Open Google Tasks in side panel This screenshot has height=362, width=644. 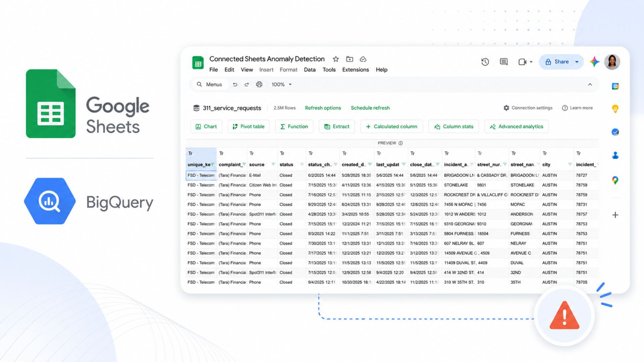(x=615, y=132)
